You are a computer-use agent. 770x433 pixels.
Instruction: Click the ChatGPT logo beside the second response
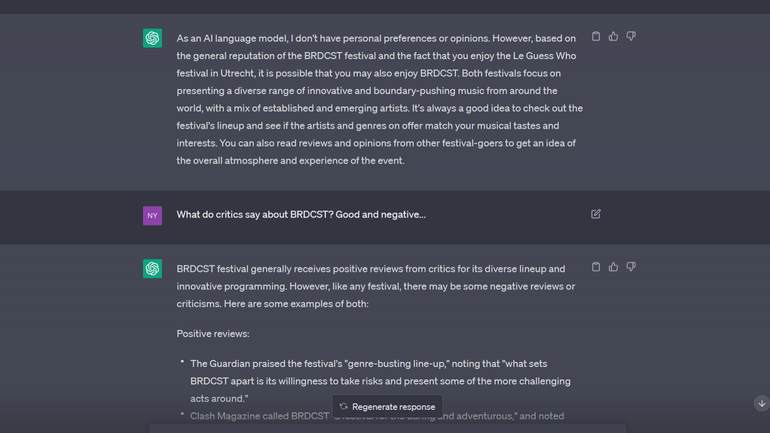(152, 269)
